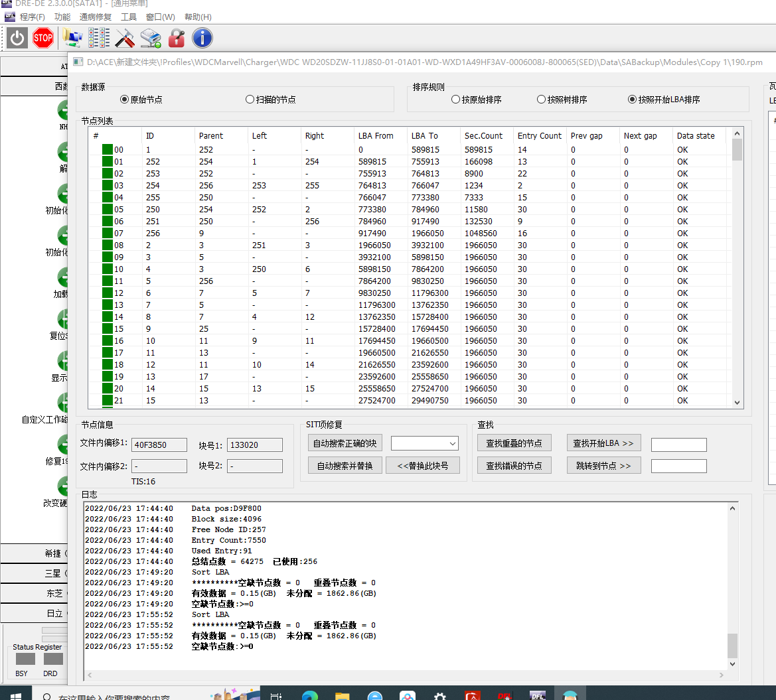Click the 东芝 sidebar tab
Screen dimensions: 776x700
[34, 593]
